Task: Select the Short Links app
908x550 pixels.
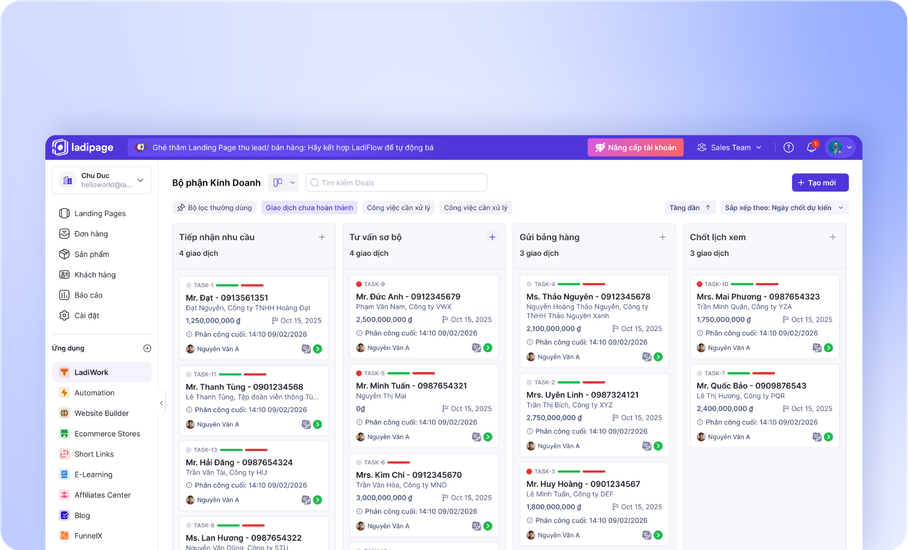Action: coord(102,454)
